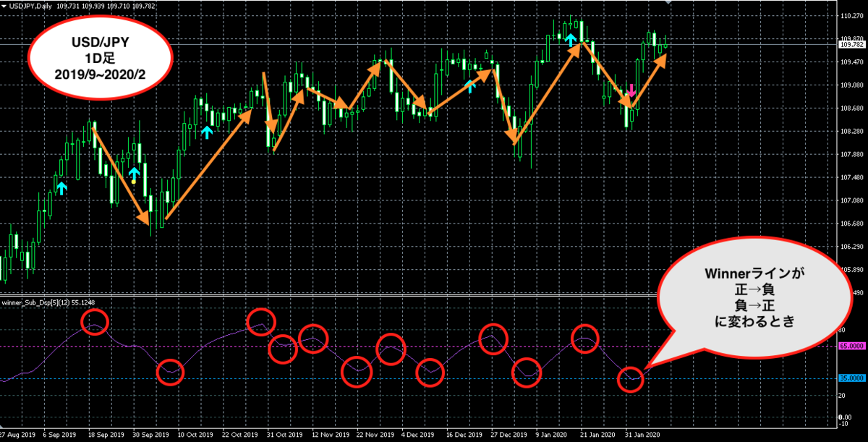The image size is (868, 442).
Task: Click the 109.870 price scale label
Action: [851, 38]
